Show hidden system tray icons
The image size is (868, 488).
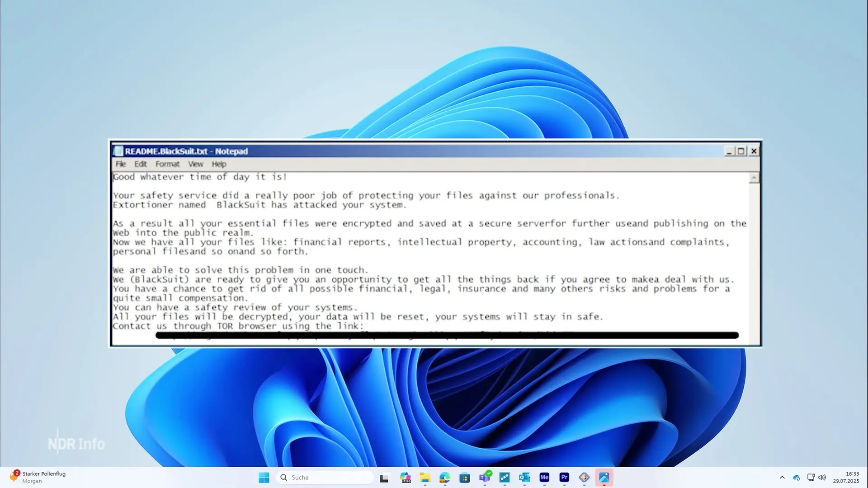782,478
